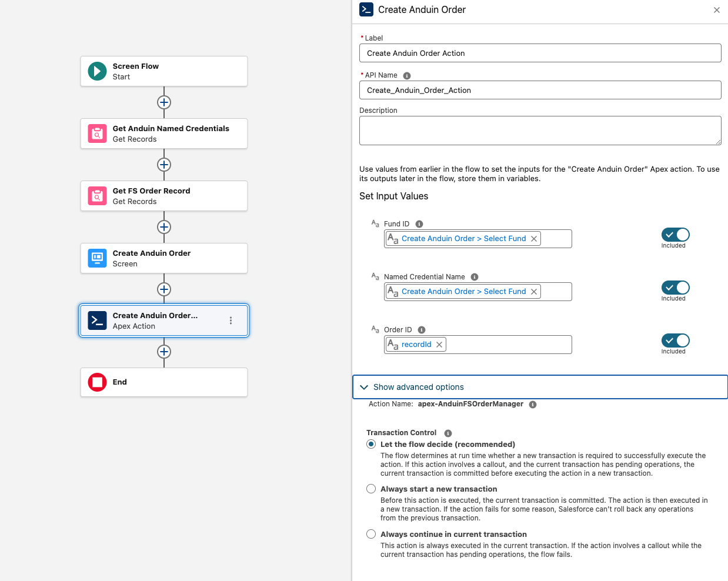The width and height of the screenshot is (728, 581).
Task: Click the Apex Action node terminal icon
Action: pyautogui.click(x=97, y=320)
